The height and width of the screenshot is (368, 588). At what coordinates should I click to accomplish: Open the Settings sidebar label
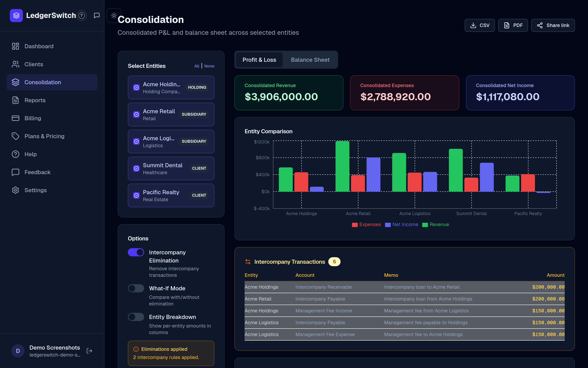[36, 190]
